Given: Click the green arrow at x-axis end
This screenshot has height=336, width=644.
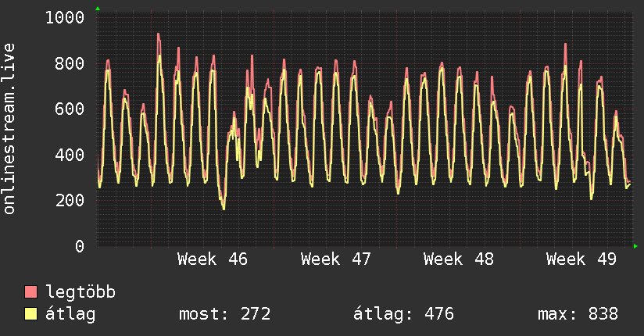Looking at the screenshot, I should pos(635,246).
